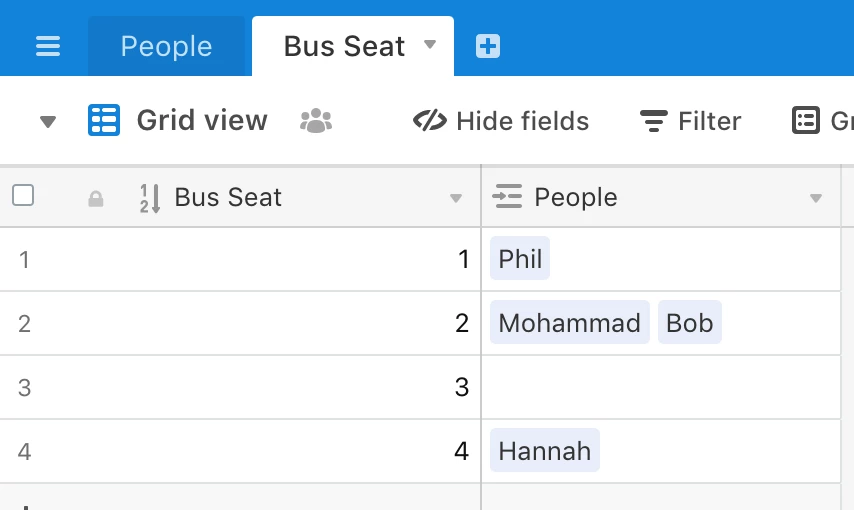Click the Filter funnel icon
The height and width of the screenshot is (510, 854).
point(654,122)
